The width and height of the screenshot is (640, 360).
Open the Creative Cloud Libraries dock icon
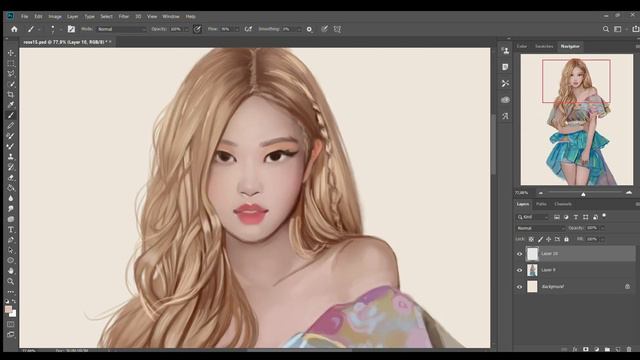tap(505, 100)
